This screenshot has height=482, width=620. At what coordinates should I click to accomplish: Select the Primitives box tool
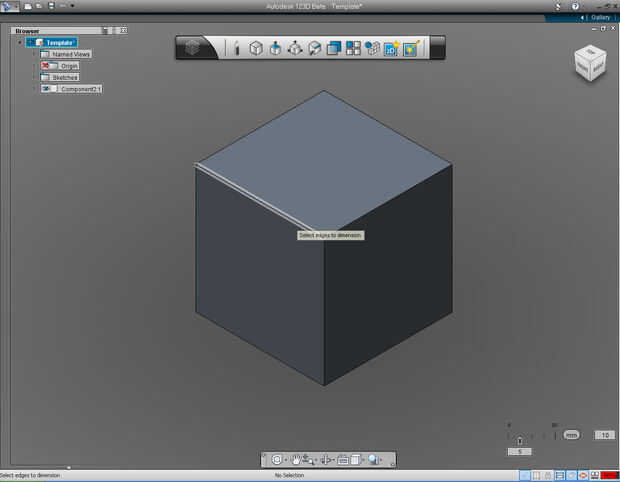click(256, 48)
